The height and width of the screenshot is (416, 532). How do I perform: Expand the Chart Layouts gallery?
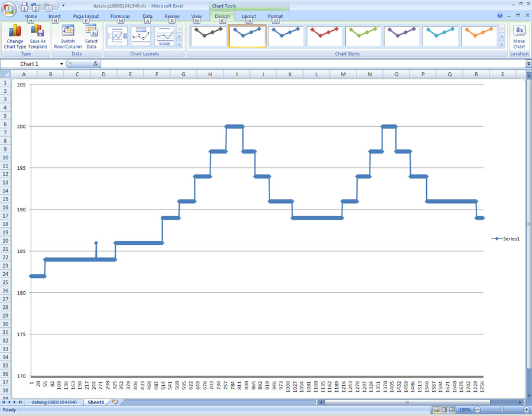coord(179,44)
